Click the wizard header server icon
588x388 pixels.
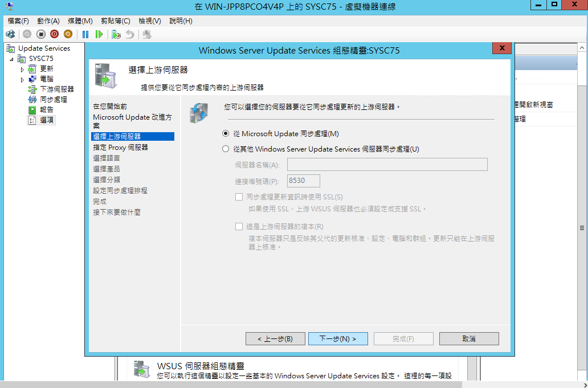coord(106,75)
